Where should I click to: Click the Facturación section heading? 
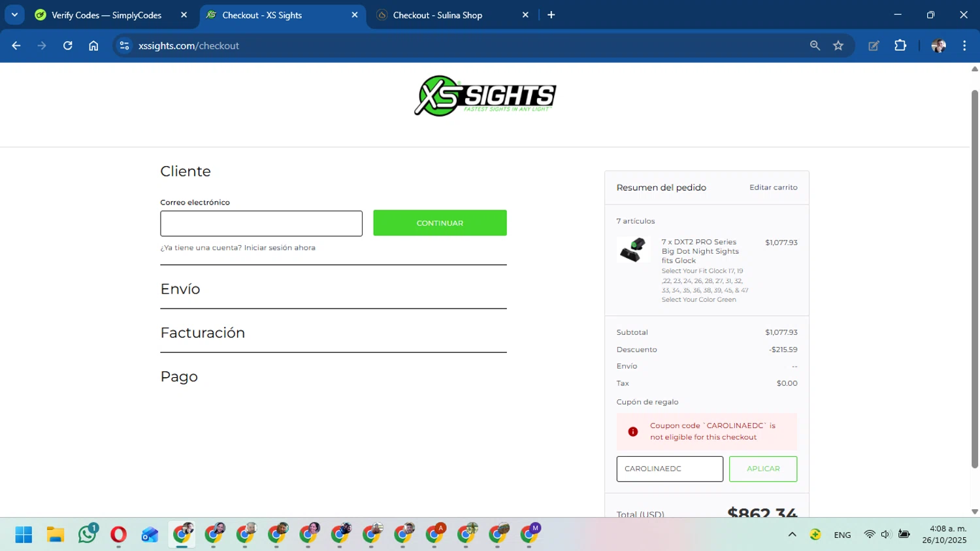coord(203,333)
